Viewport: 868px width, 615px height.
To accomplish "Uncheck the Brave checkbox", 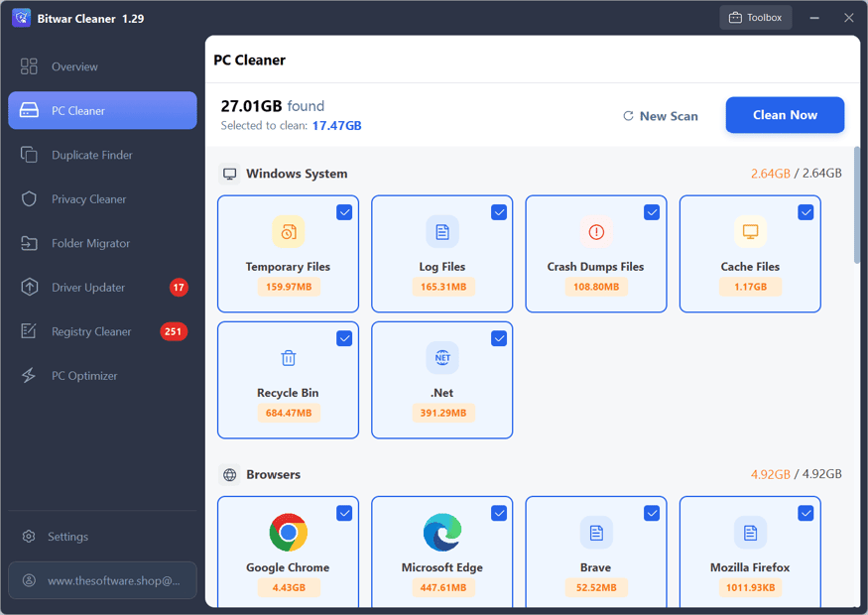I will (x=652, y=513).
